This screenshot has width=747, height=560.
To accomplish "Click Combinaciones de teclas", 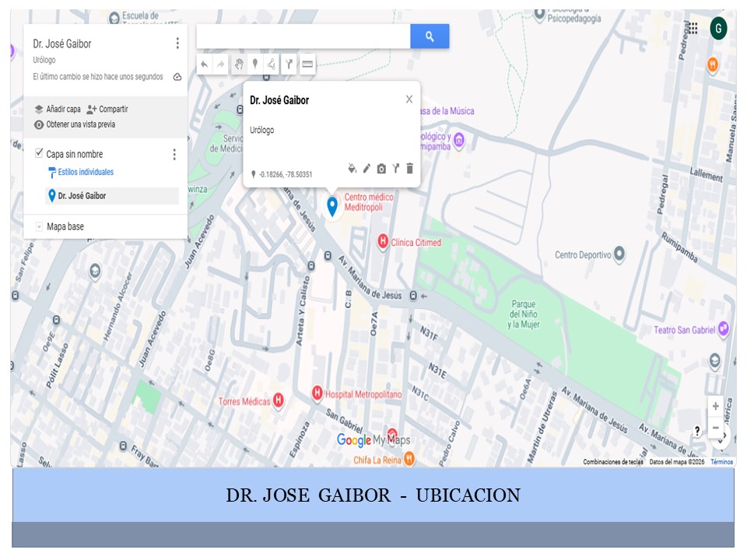I will pyautogui.click(x=613, y=461).
